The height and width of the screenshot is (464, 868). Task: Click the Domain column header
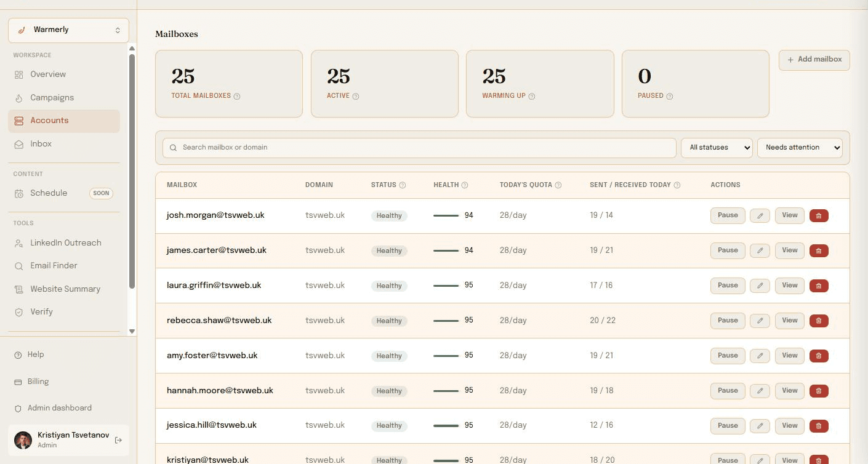coord(319,185)
